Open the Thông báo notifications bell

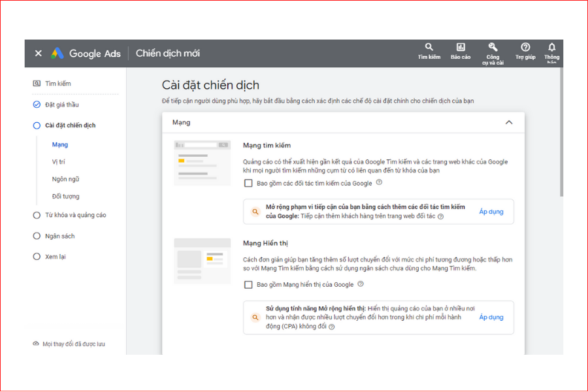[x=551, y=53]
